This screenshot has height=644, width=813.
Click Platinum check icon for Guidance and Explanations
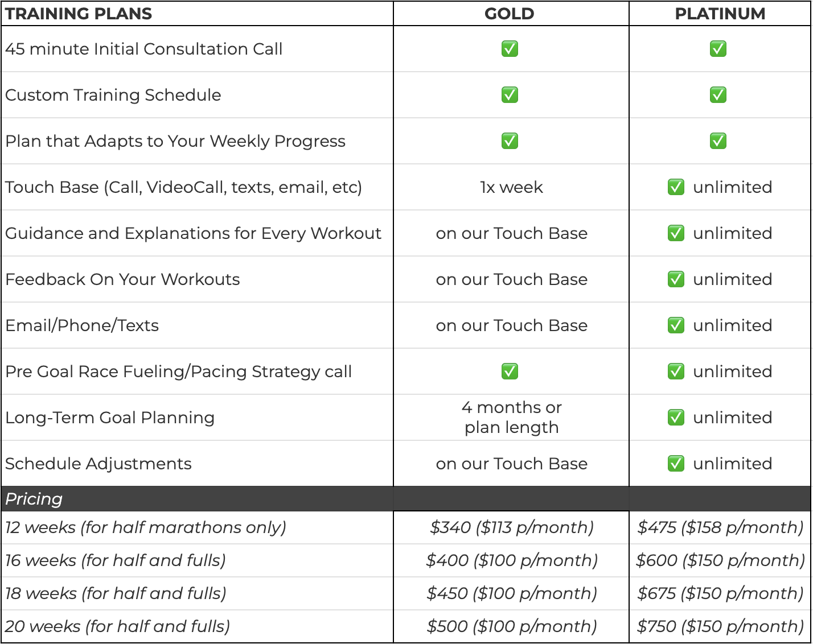coord(676,233)
